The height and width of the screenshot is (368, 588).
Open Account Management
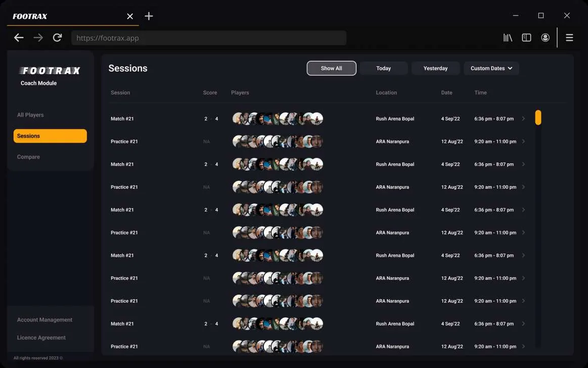click(44, 320)
